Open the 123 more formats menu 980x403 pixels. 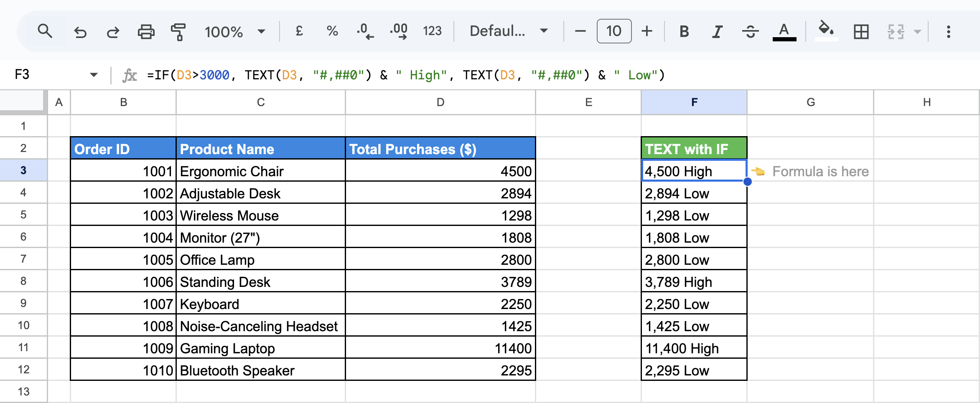pos(432,31)
